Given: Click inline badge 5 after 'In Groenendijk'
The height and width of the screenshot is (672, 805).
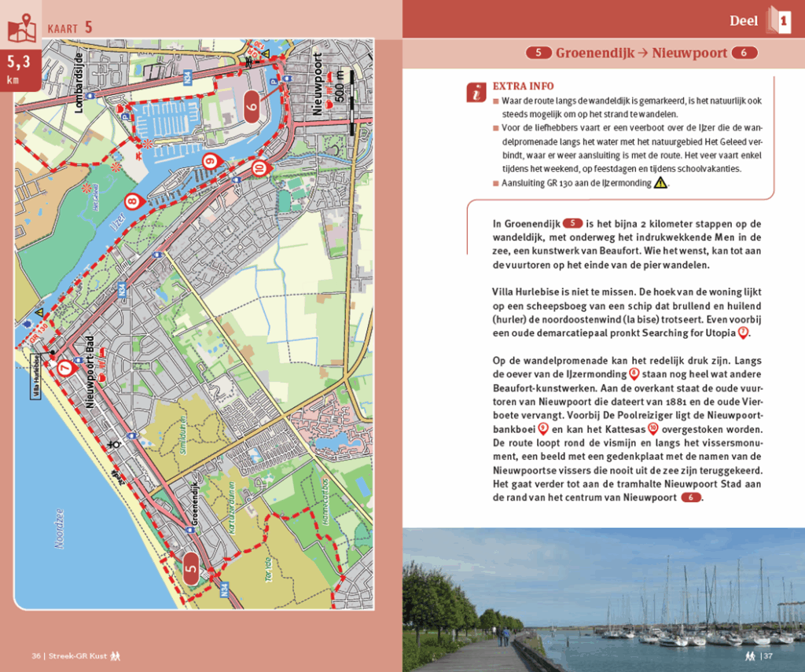Looking at the screenshot, I should (572, 223).
